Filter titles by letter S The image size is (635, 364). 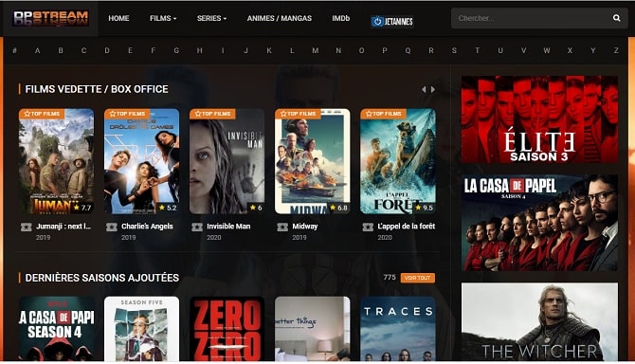click(454, 50)
